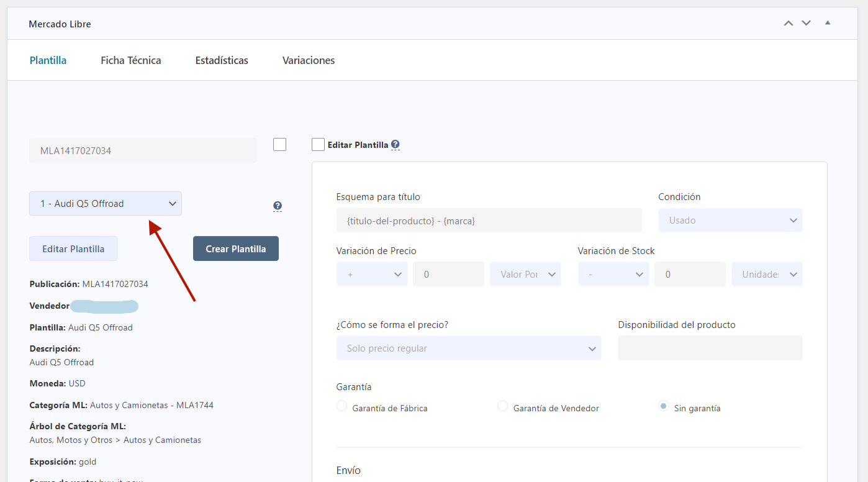Click the Variación de Precio value field
This screenshot has height=482, width=868.
coord(448,275)
